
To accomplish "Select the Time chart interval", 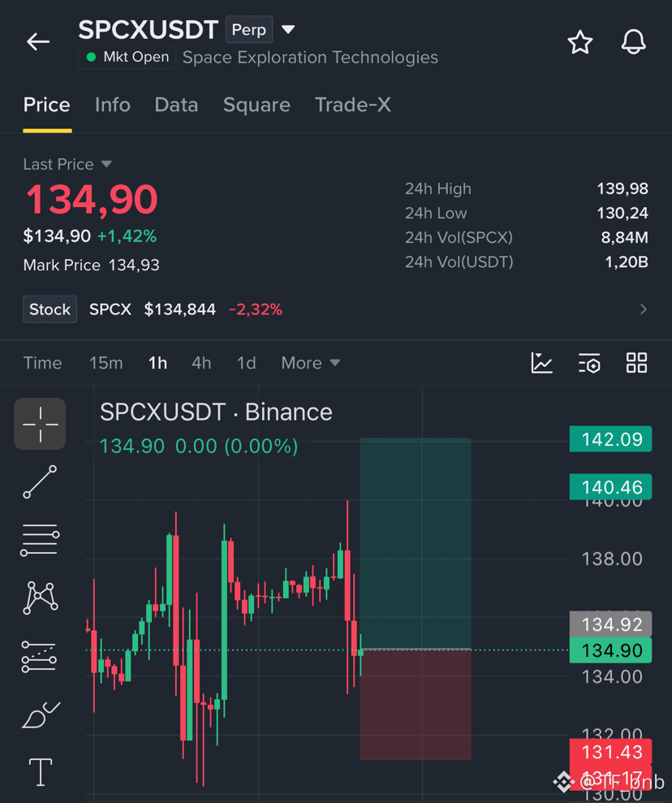I will 42,363.
